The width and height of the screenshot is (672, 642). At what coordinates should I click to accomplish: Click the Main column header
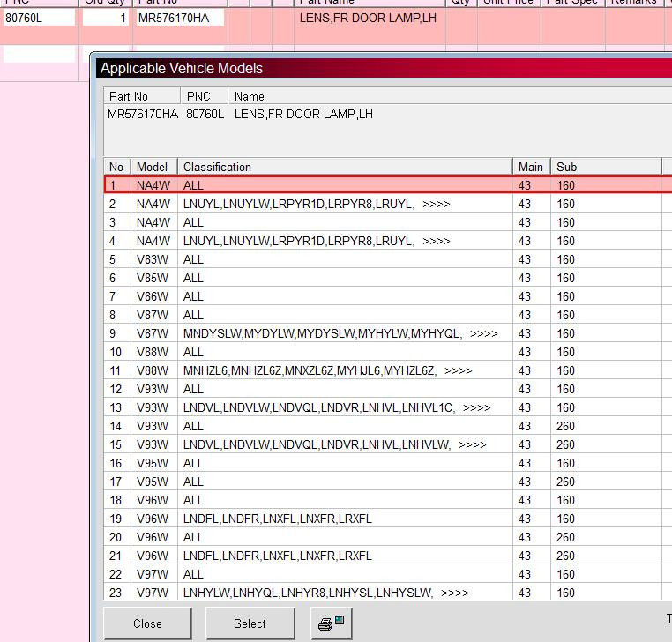point(531,167)
